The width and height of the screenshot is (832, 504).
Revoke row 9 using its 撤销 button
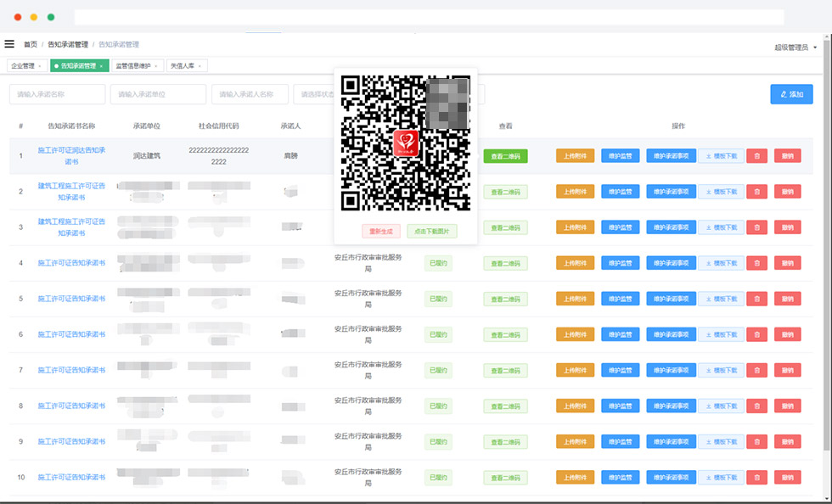(788, 441)
